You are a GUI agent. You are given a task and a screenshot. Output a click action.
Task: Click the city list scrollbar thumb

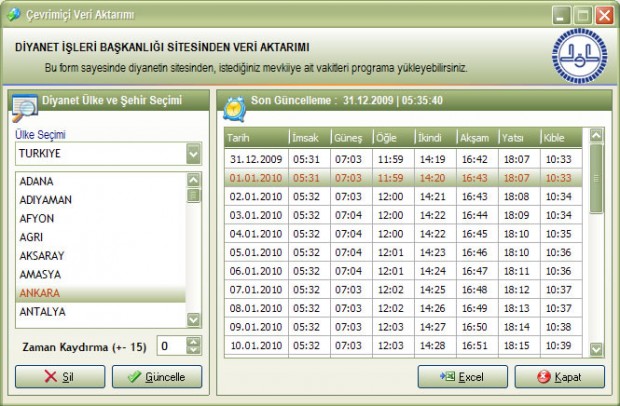193,196
